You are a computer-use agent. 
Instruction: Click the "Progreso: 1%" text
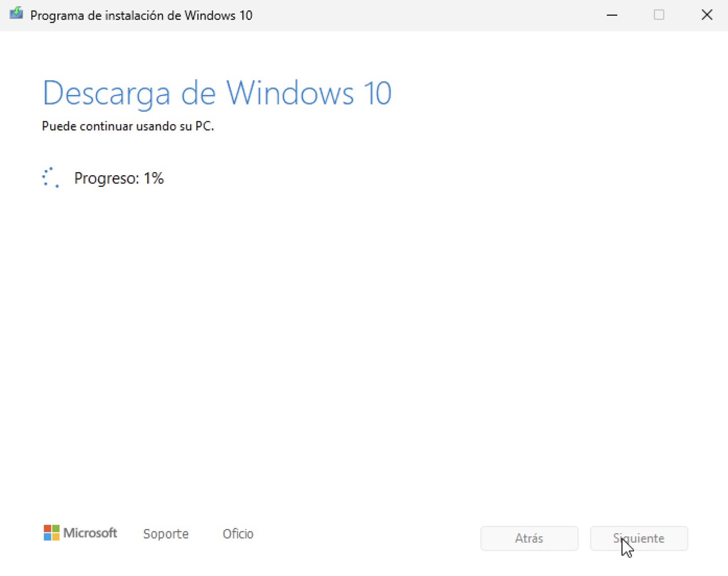(119, 178)
